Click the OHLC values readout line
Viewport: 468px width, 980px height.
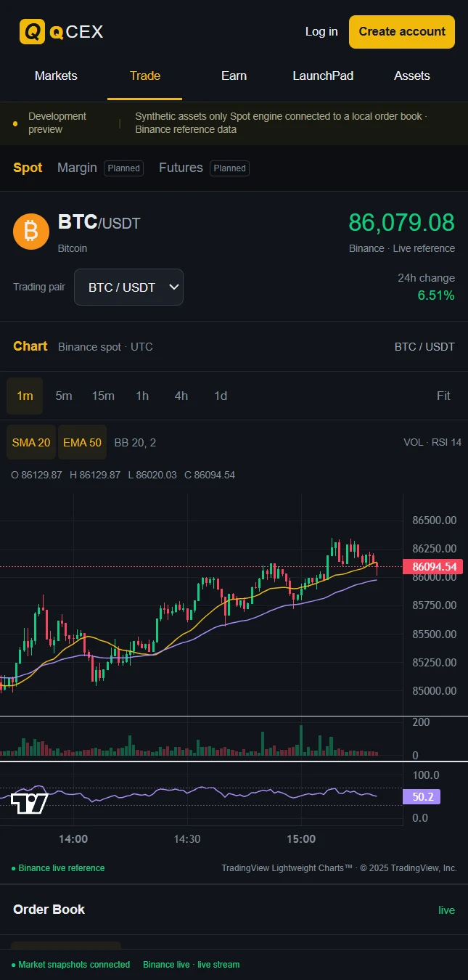123,475
